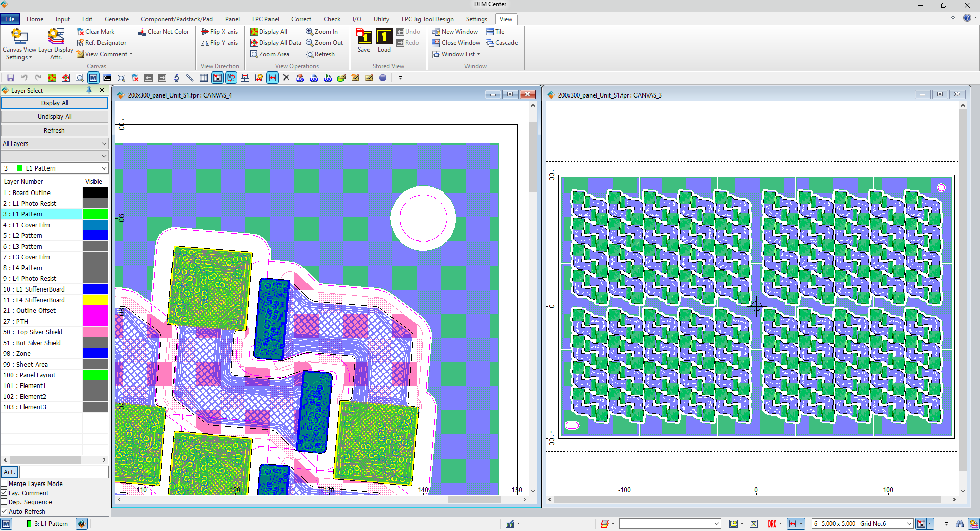The height and width of the screenshot is (531, 980).
Task: Toggle the highlighted M mode button in toolbar
Action: pyautogui.click(x=93, y=78)
